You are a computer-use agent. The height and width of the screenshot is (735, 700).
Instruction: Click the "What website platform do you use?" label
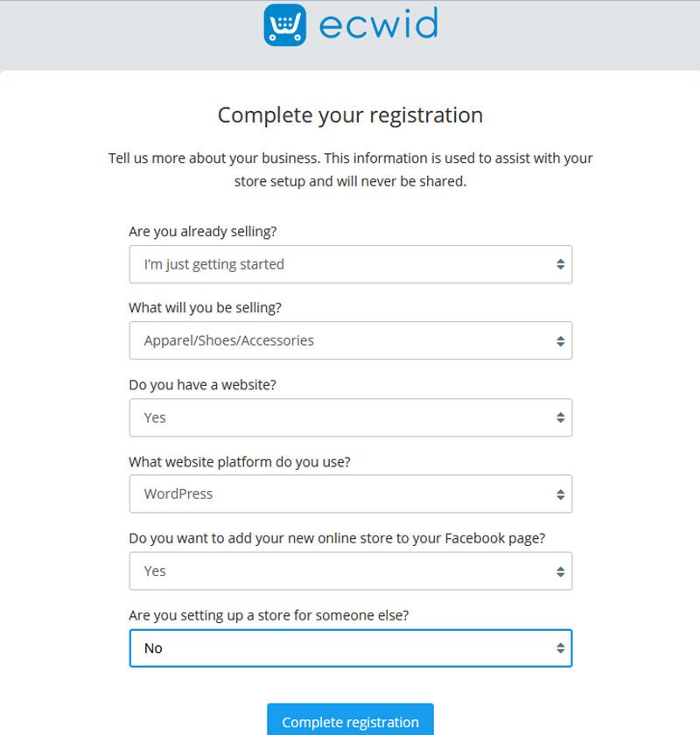240,462
